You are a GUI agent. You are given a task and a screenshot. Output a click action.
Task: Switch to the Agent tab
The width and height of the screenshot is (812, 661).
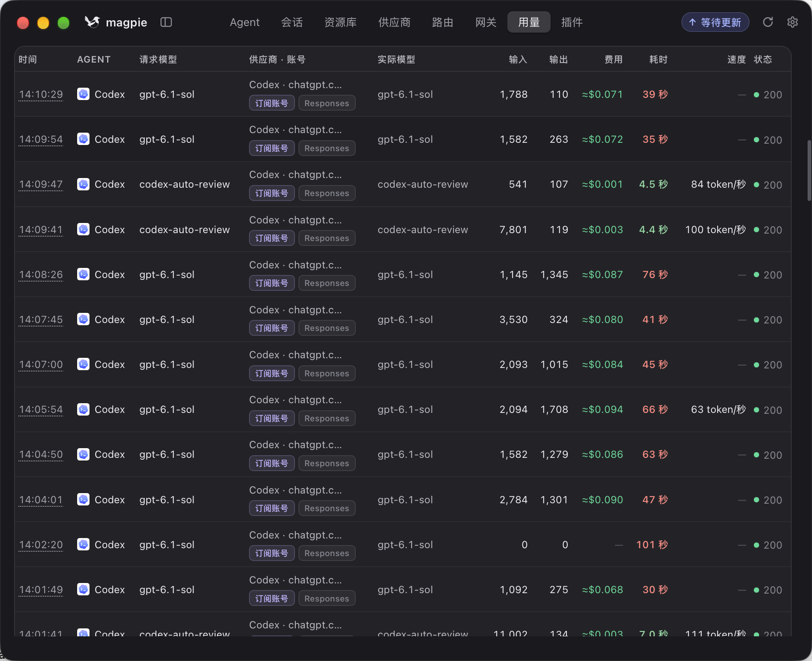245,22
